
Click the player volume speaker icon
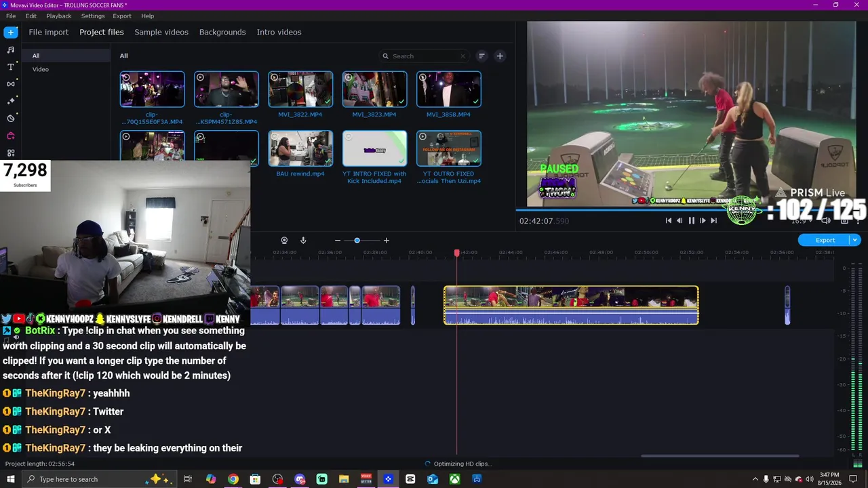click(x=826, y=220)
